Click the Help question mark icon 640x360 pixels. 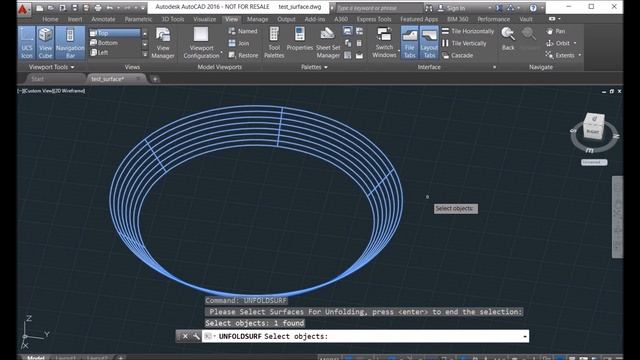533,8
